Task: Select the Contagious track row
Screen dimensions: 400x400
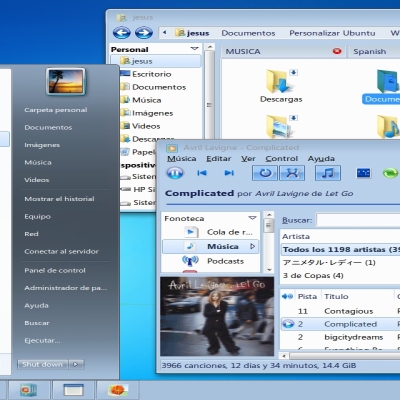Action: (x=340, y=311)
